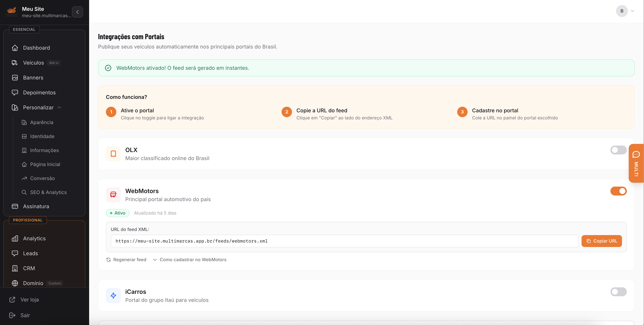Click the SEO & Analytics magnifier icon
Screen dimensions: 644x325
(x=24, y=192)
